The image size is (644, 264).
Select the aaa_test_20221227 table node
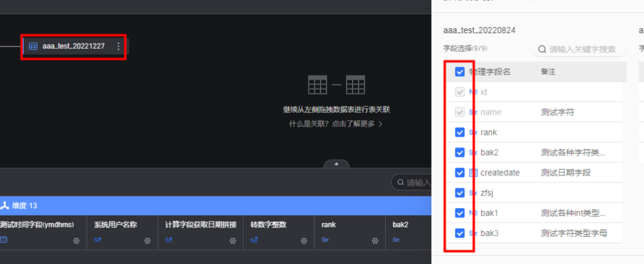[74, 46]
